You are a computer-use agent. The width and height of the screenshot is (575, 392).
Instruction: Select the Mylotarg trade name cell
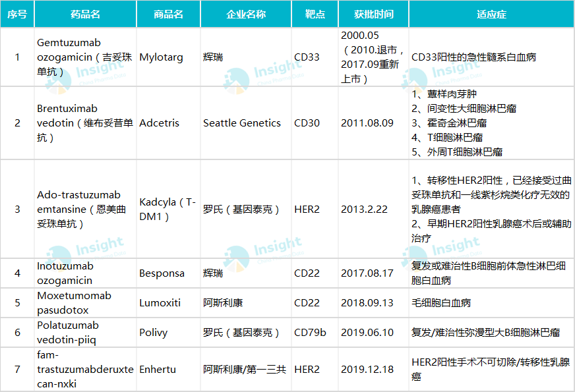click(x=168, y=57)
